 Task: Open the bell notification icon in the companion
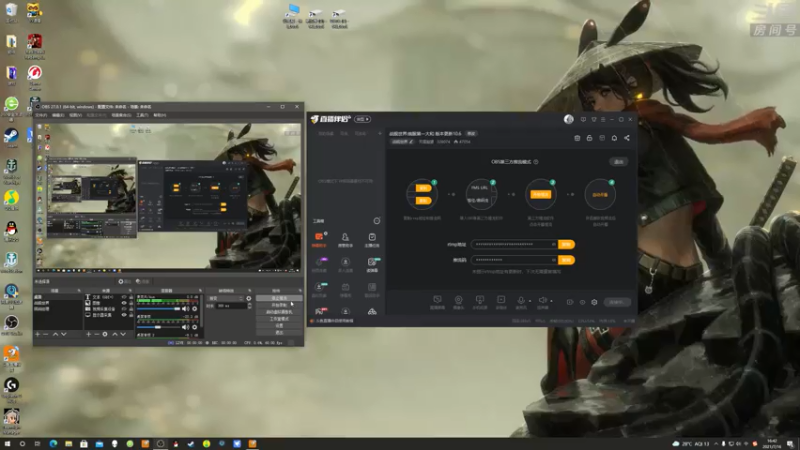(x=614, y=138)
